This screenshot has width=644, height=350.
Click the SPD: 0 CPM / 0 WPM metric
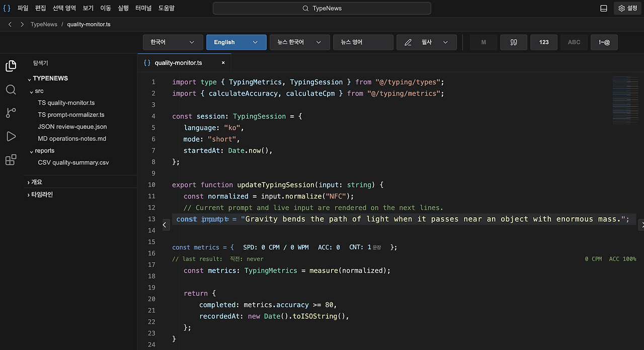tap(276, 247)
